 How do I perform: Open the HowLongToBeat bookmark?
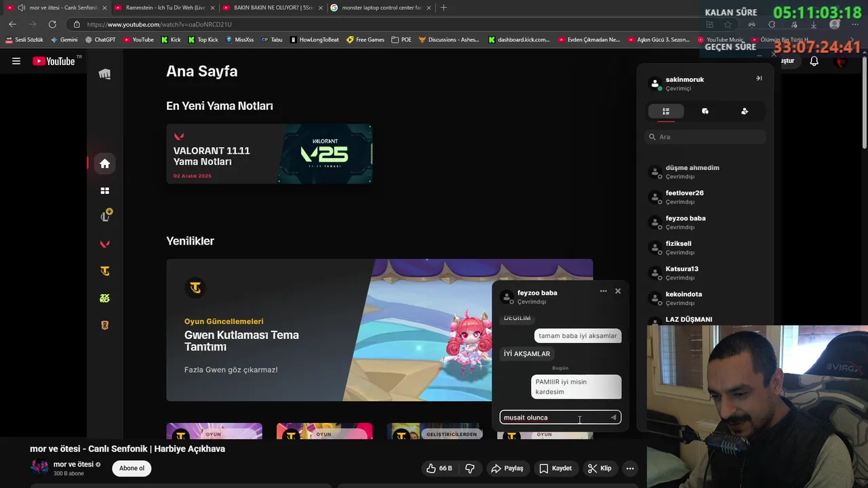pyautogui.click(x=314, y=40)
